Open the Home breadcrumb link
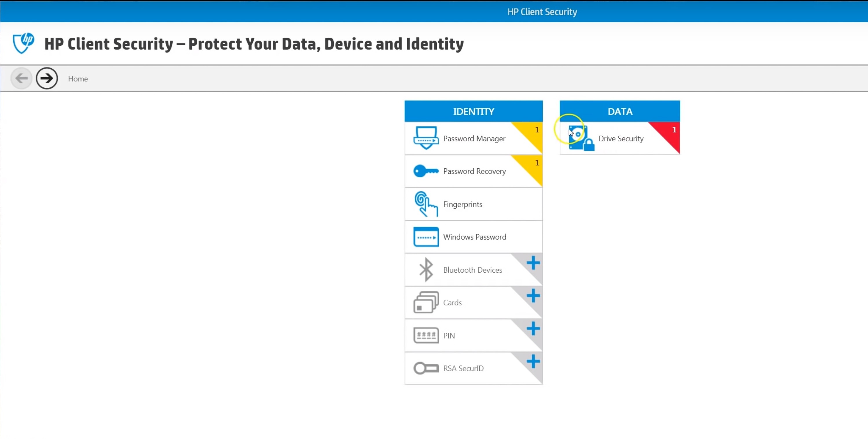The image size is (868, 439). pos(78,79)
